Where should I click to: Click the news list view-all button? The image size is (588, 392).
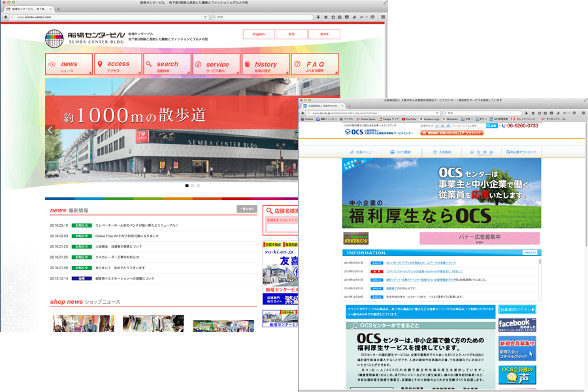click(247, 209)
